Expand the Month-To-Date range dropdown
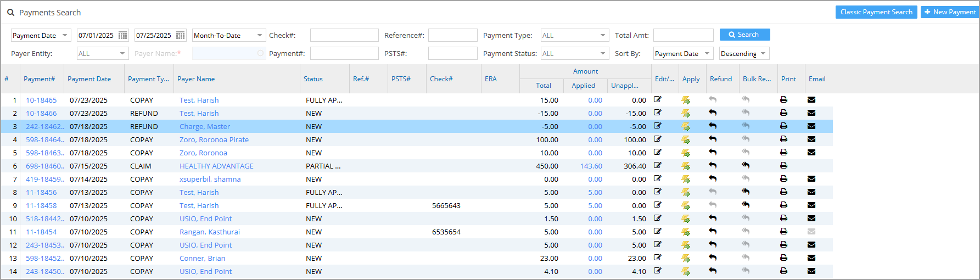This screenshot has width=980, height=280. (x=229, y=35)
